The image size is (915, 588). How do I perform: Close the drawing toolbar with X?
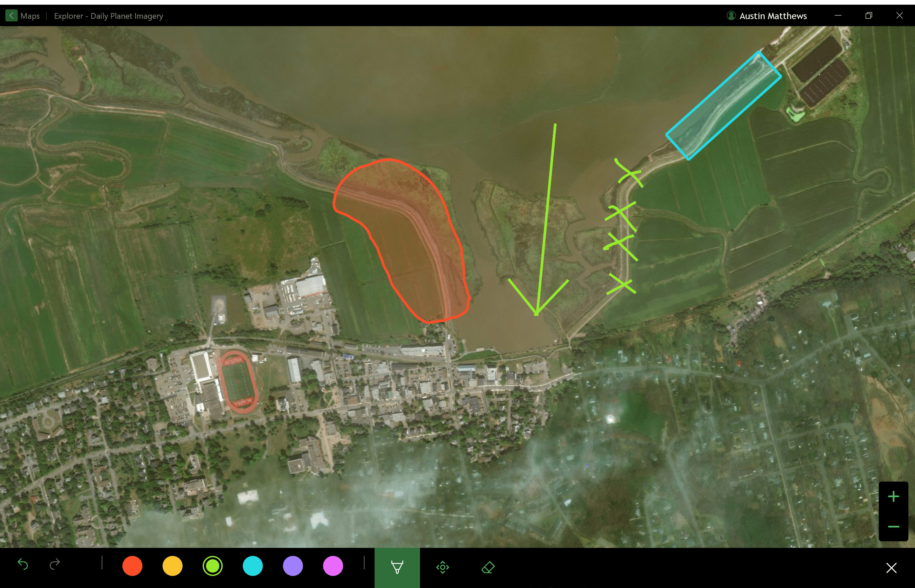pos(891,568)
